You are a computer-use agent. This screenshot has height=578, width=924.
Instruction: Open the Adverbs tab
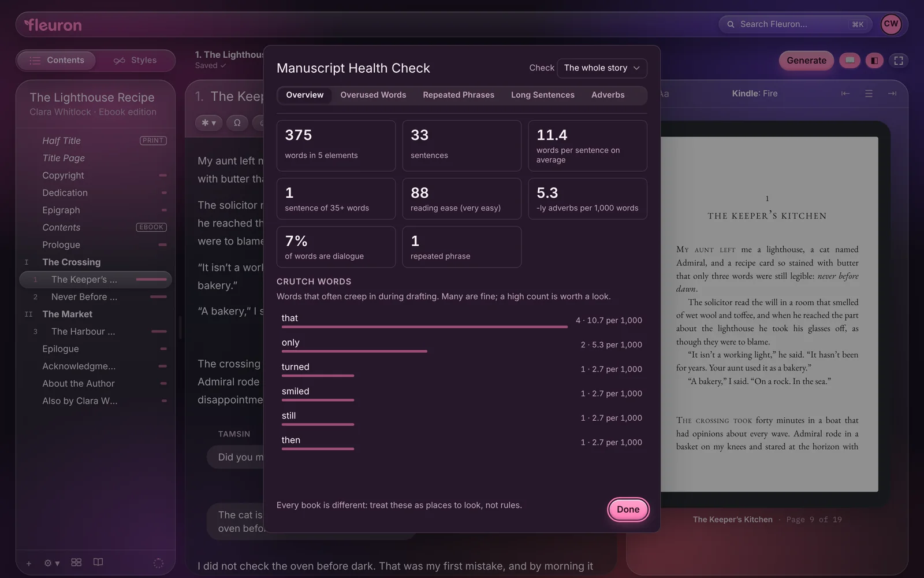(x=608, y=95)
